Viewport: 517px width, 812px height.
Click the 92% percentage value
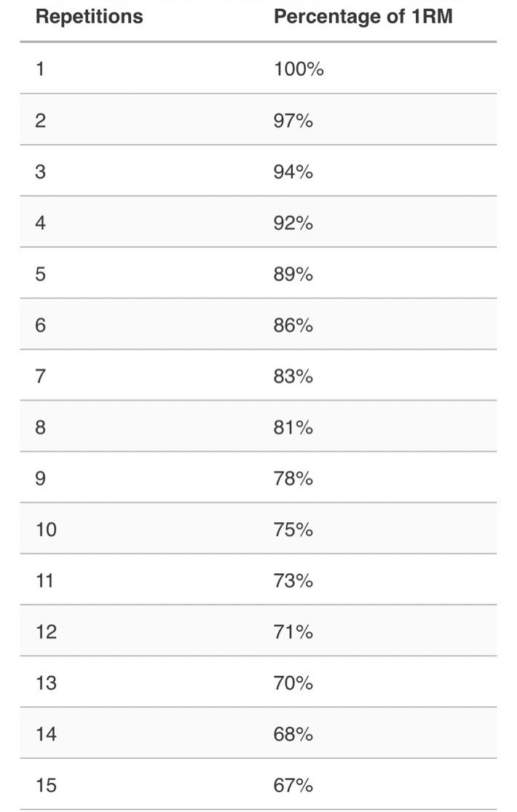293,223
